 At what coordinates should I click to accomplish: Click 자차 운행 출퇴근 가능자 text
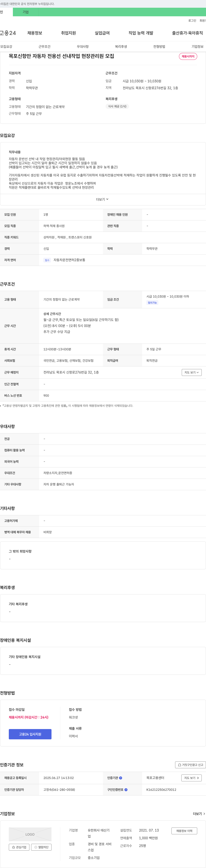[59, 485]
